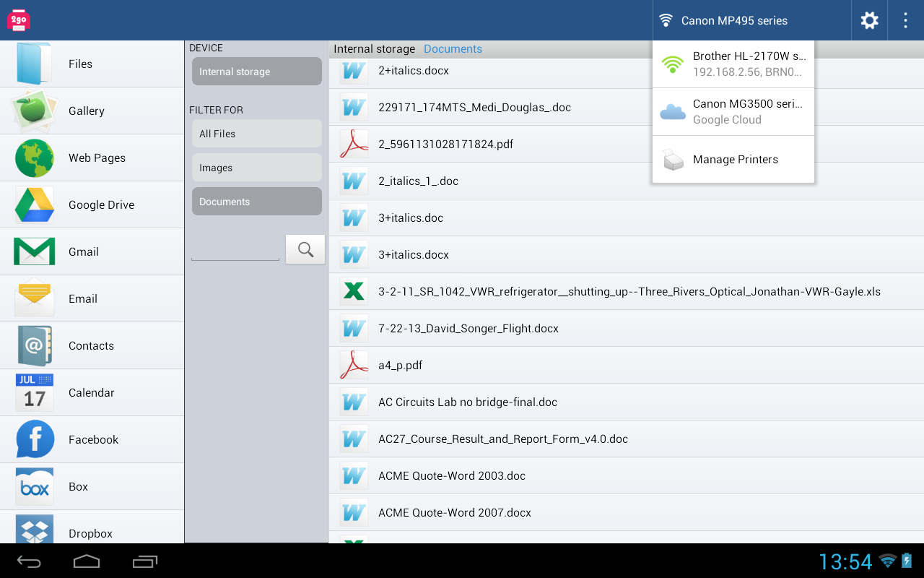
Task: Open the three-dot overflow menu
Action: click(x=905, y=20)
